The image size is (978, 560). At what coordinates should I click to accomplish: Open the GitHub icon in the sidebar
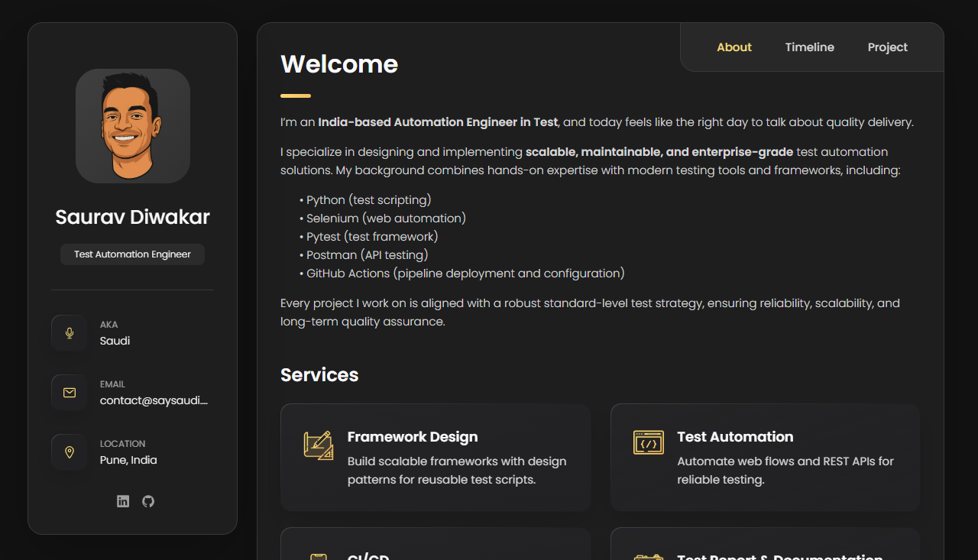click(147, 501)
